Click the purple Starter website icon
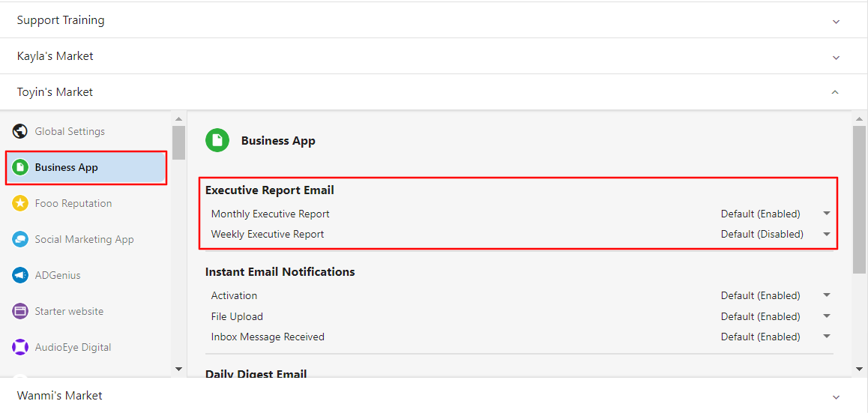This screenshot has height=413, width=868. point(20,311)
